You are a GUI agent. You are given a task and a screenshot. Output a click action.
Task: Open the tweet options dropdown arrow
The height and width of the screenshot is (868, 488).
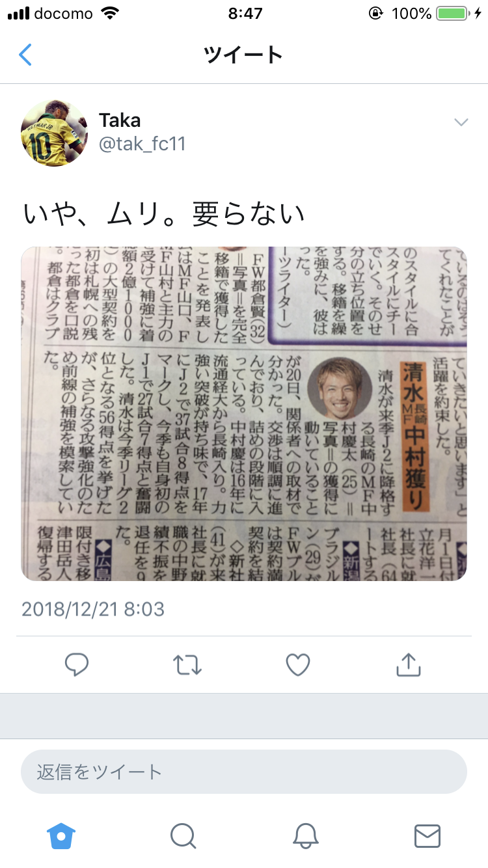(x=461, y=122)
